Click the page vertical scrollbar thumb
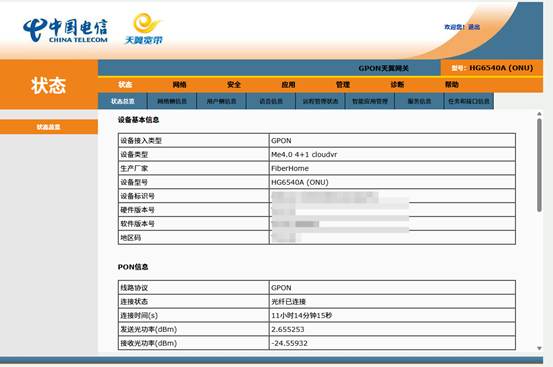 pyautogui.click(x=539, y=165)
